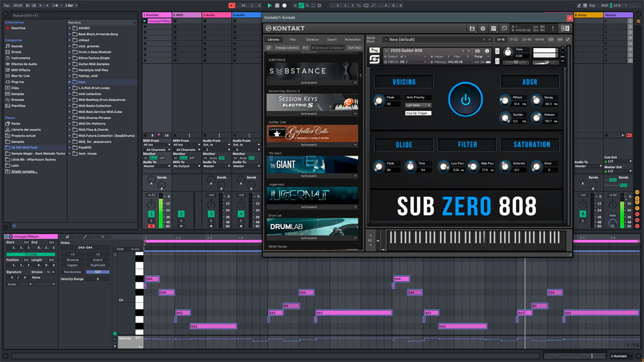Stop playback with the square Stop button
Viewport: 644px width, 362px height.
(x=277, y=5)
